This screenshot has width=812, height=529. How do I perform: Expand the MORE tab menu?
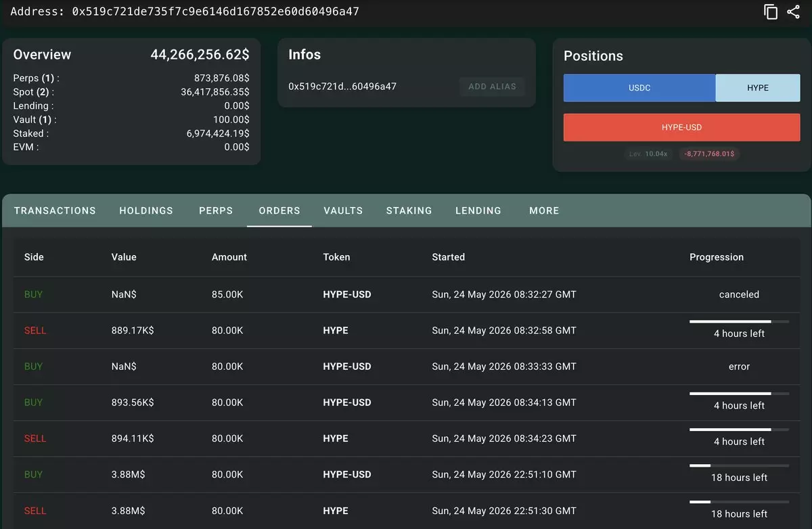(x=544, y=210)
